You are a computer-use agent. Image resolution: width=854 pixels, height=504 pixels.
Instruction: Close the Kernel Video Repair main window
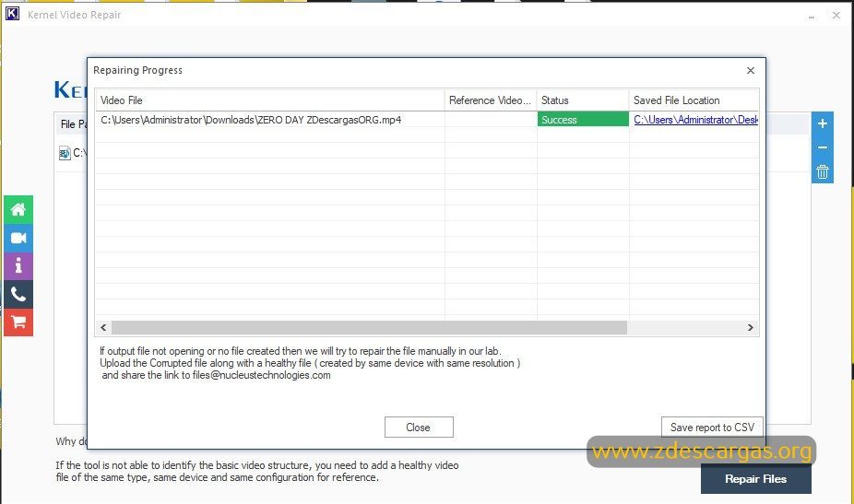pos(836,16)
